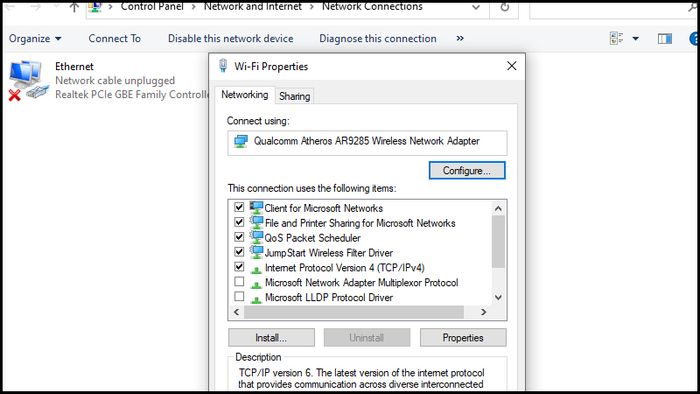Select the Client for Microsoft Networks icon
This screenshot has width=700, height=394.
[x=256, y=207]
